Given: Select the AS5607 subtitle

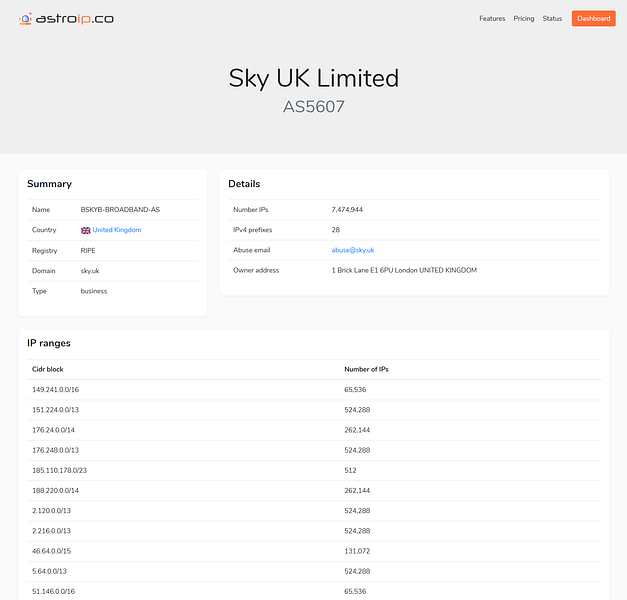Looking at the screenshot, I should click(x=314, y=107).
